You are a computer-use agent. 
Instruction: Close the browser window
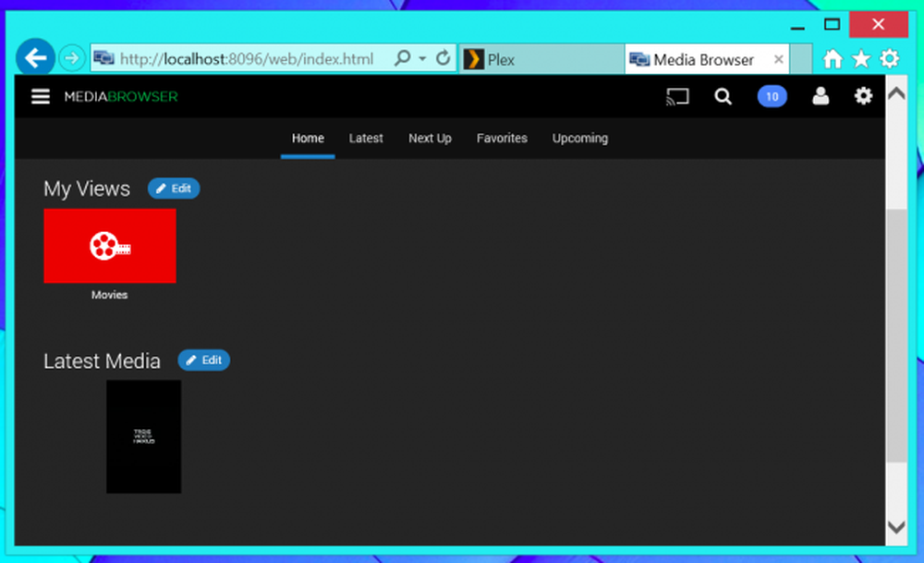tap(878, 24)
